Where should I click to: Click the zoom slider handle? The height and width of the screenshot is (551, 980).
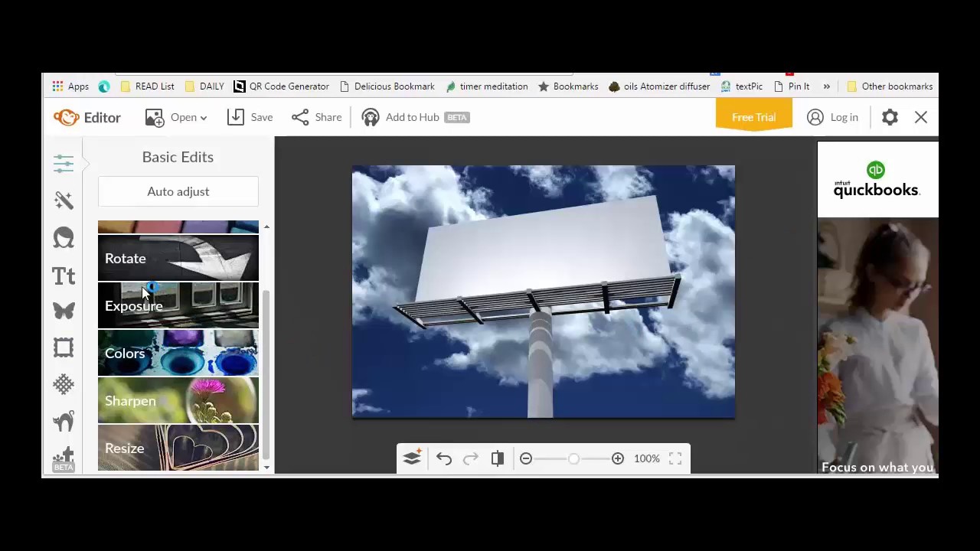pos(573,458)
